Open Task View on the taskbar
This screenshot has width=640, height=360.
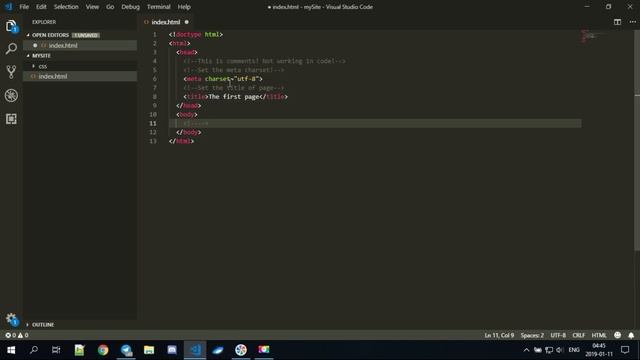coord(56,350)
